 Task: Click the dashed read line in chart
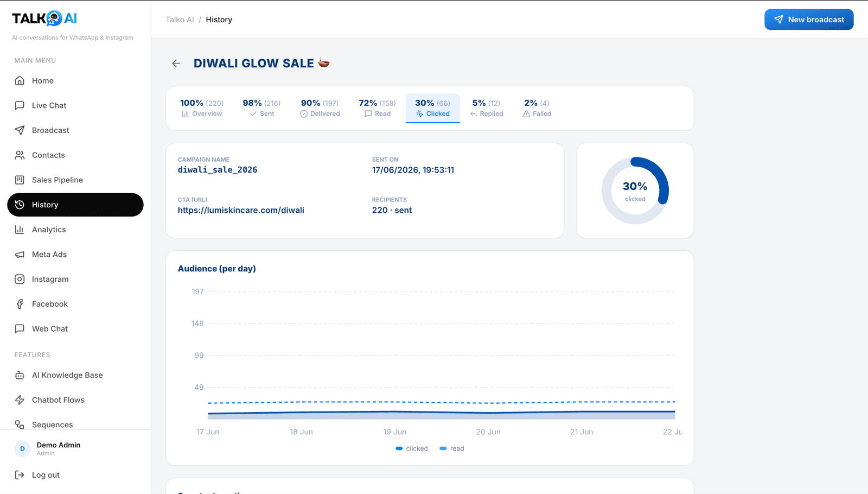click(442, 402)
